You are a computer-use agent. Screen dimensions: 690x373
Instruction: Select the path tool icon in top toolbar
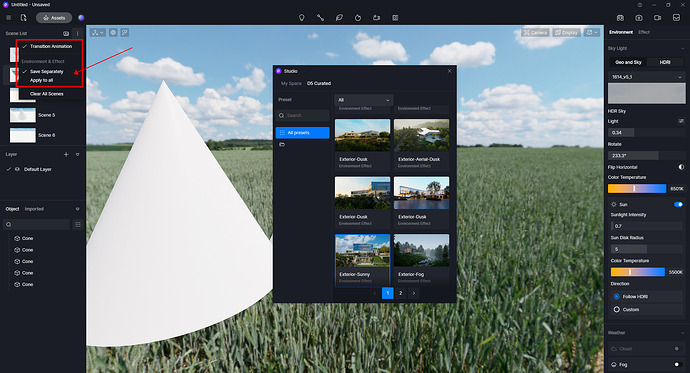point(320,18)
